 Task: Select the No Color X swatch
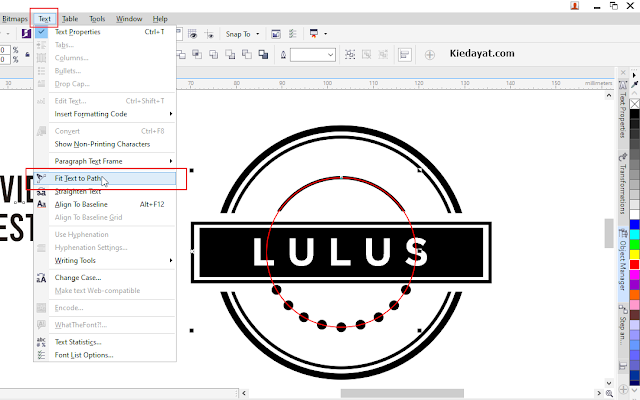(634, 104)
